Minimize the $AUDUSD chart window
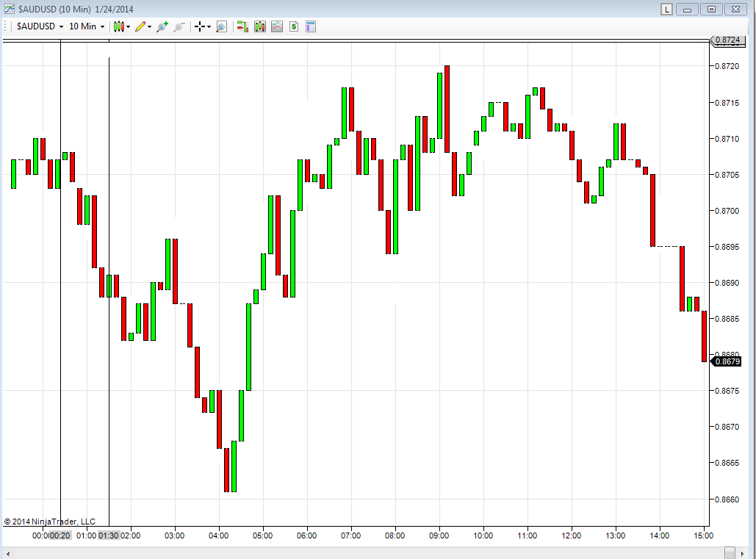The image size is (756, 559). [x=687, y=9]
